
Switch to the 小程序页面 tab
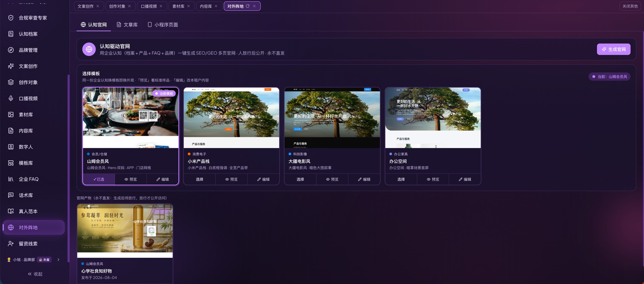click(163, 25)
